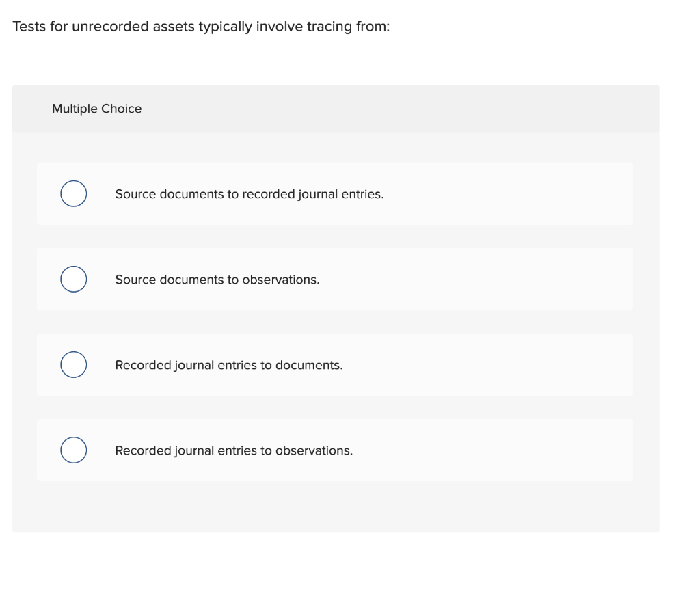The height and width of the screenshot is (596, 700).
Task: Click the question text about unrecorded assets
Action: coord(201,26)
